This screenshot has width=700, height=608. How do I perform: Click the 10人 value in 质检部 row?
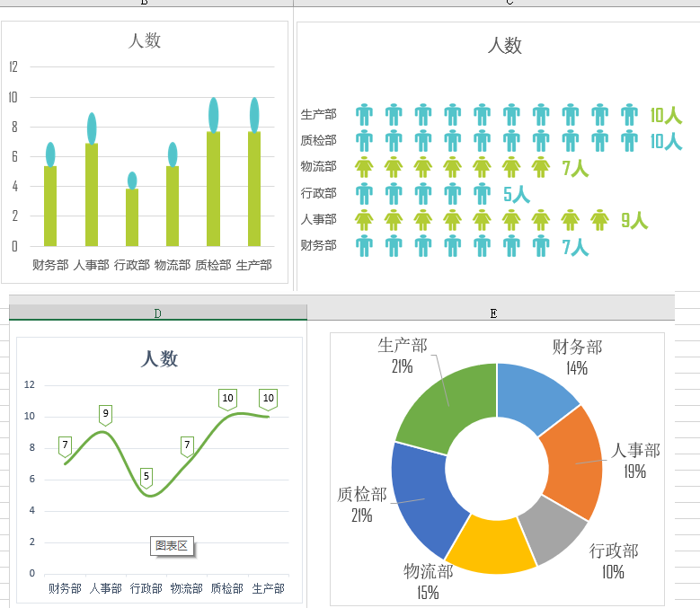666,141
